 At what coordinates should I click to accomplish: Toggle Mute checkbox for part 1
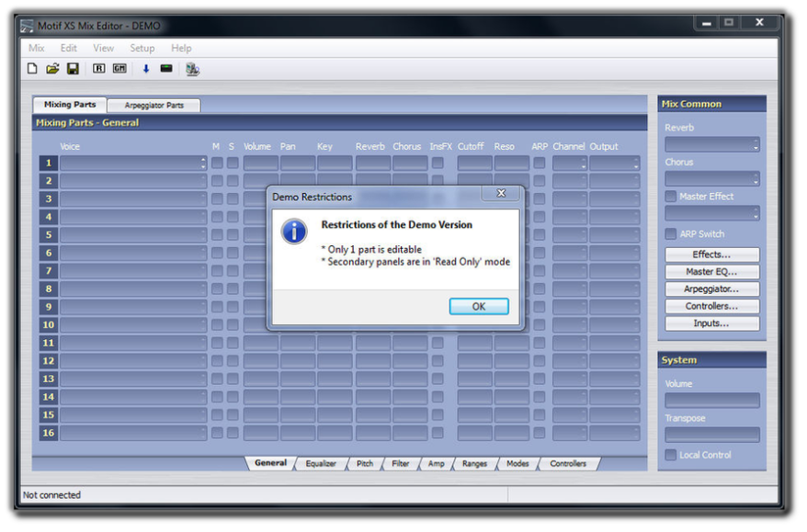tap(217, 163)
